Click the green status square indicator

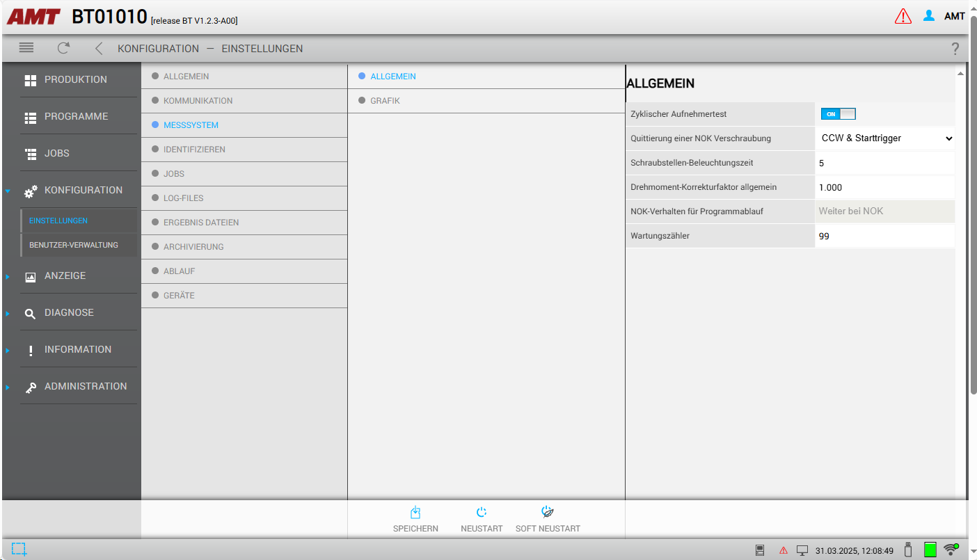click(x=930, y=550)
